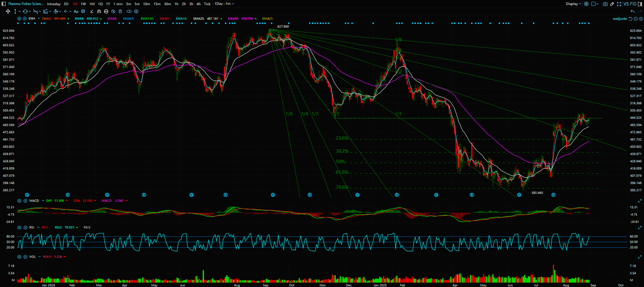This screenshot has width=644, height=287.
Task: Switch to the 1W timeframe
Action: [x=83, y=4]
